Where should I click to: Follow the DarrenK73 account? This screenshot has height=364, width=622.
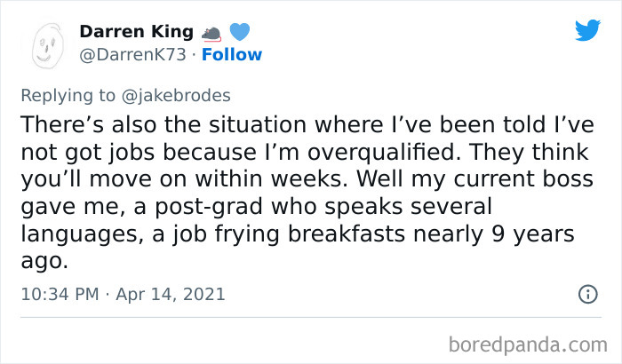point(231,55)
